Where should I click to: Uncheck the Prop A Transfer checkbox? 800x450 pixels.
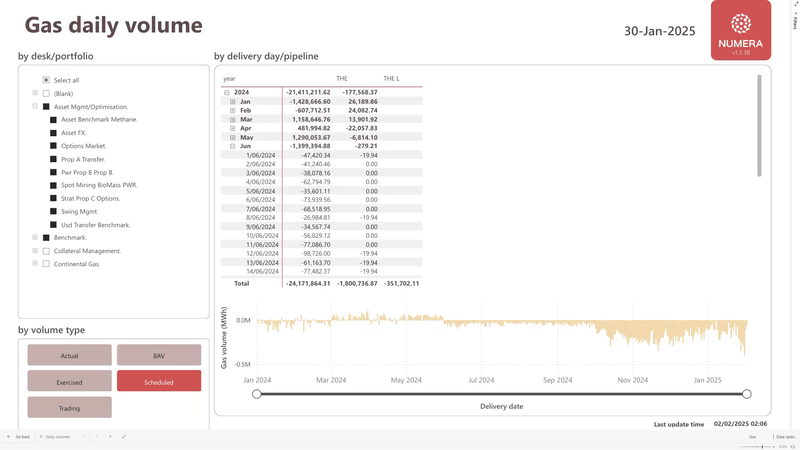53,159
